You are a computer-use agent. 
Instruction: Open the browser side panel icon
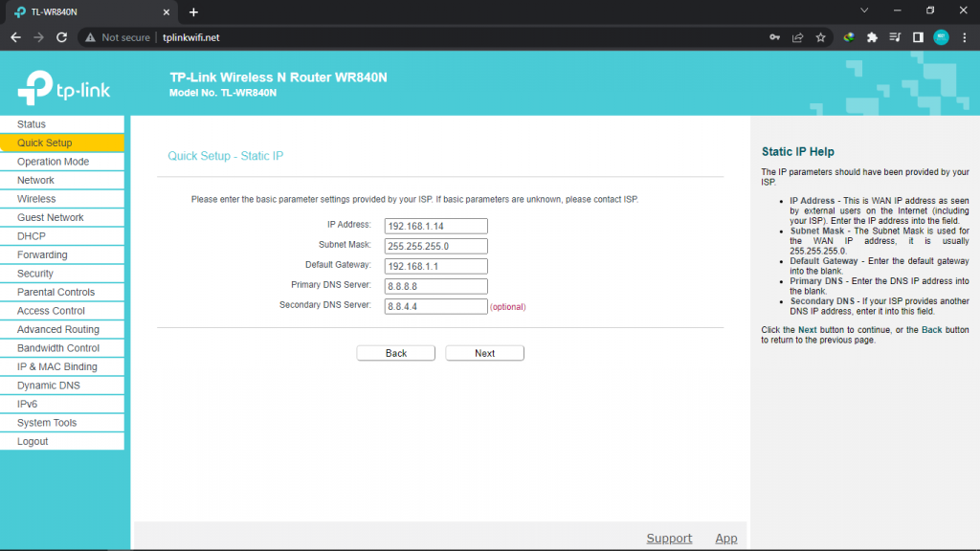click(x=919, y=37)
